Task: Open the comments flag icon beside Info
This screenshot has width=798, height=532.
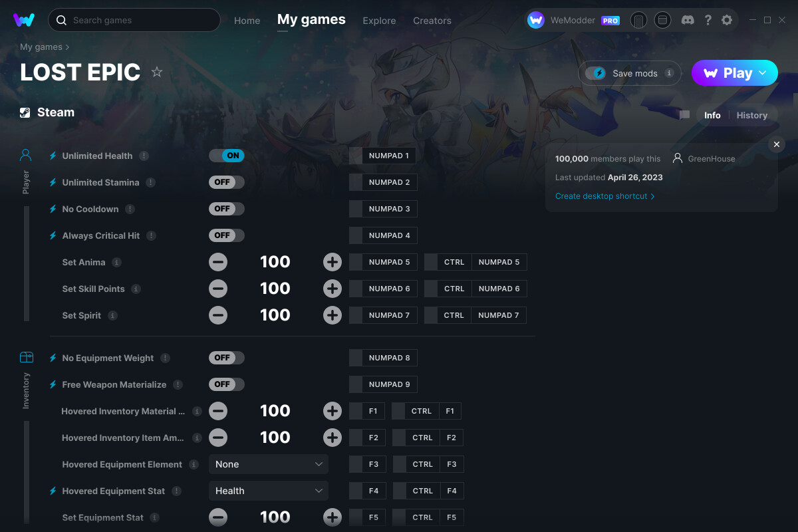Action: point(684,115)
